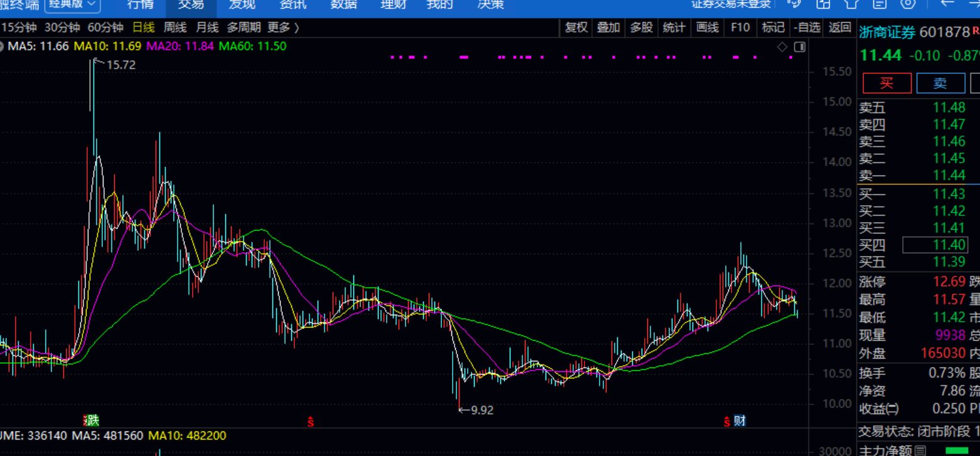Click the 统计 statistics button
Image resolution: width=980 pixels, height=456 pixels.
[674, 28]
